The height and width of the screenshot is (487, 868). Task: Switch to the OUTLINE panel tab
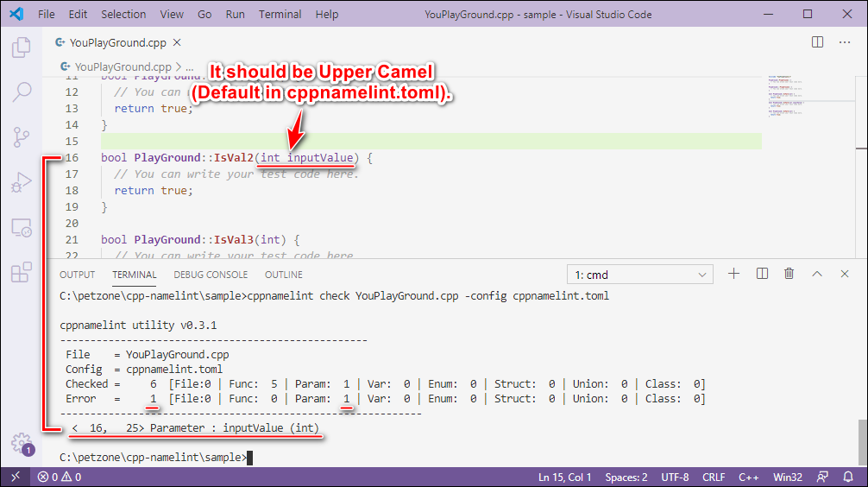pyautogui.click(x=283, y=275)
